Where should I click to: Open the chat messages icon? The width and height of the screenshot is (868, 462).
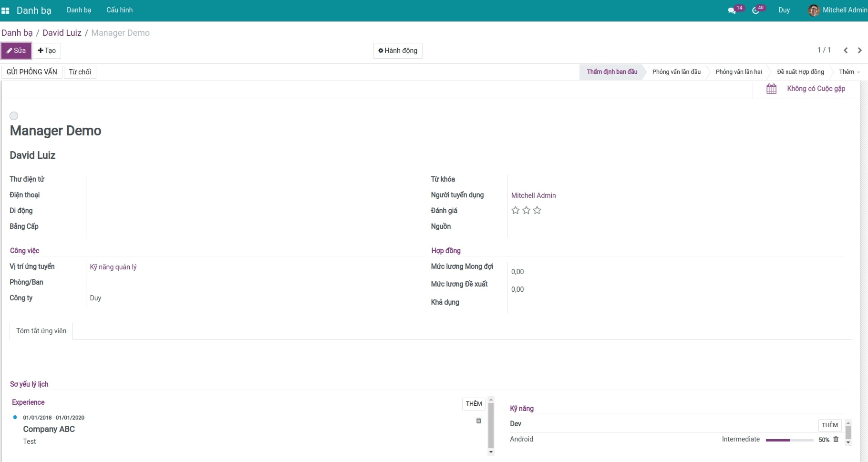[732, 10]
